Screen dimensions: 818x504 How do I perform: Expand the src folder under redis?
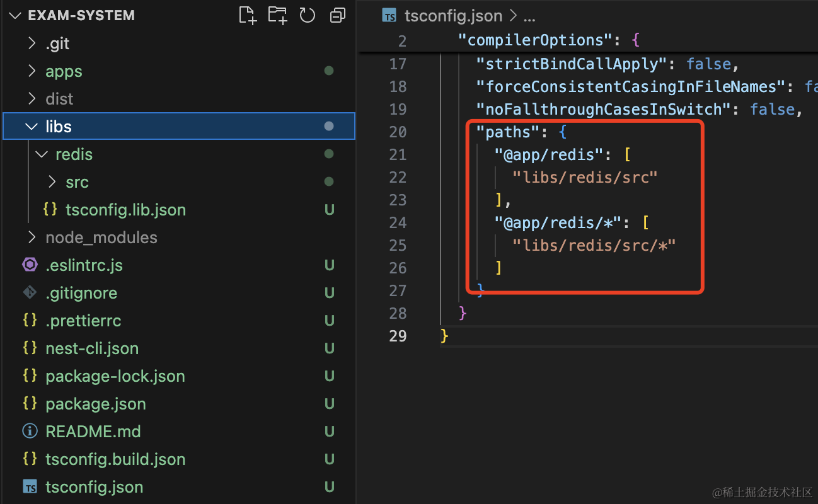coord(77,182)
